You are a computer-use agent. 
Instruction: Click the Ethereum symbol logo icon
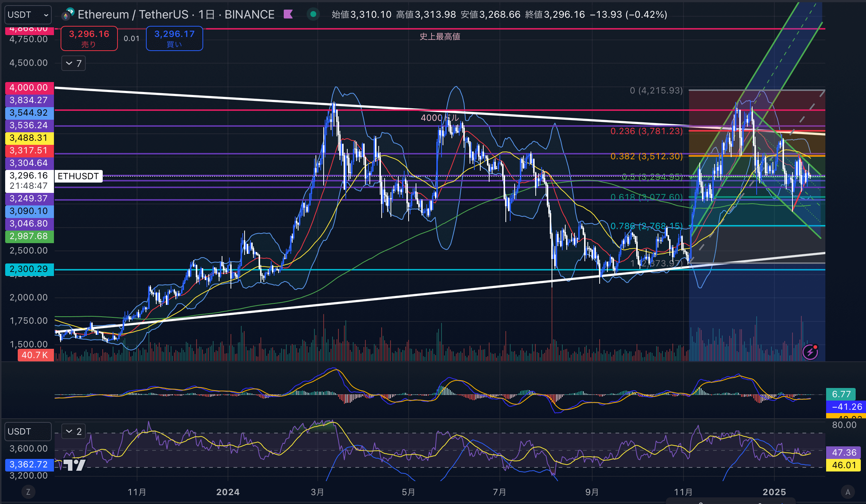pyautogui.click(x=68, y=14)
